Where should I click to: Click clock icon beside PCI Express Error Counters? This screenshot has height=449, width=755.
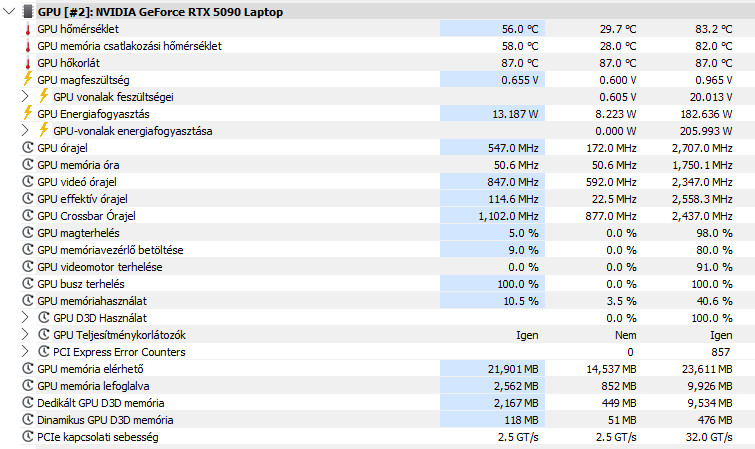tap(44, 351)
